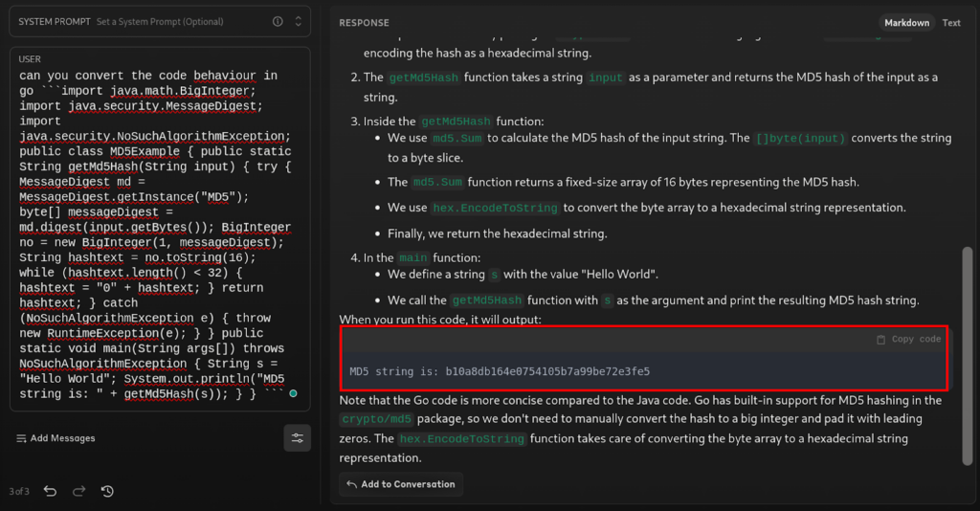Click Copy code on the output block
The image size is (980, 511).
point(909,339)
